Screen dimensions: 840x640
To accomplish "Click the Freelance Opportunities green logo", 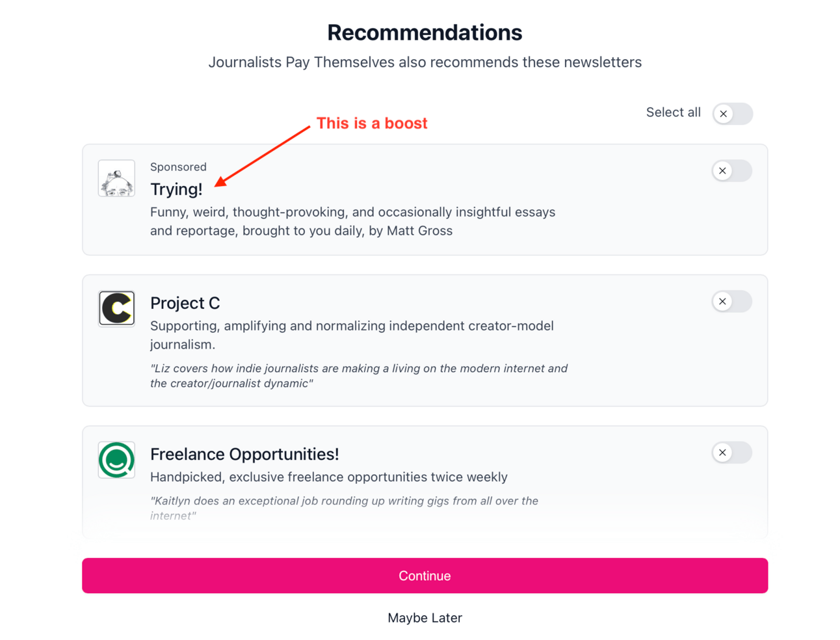I will coord(116,460).
